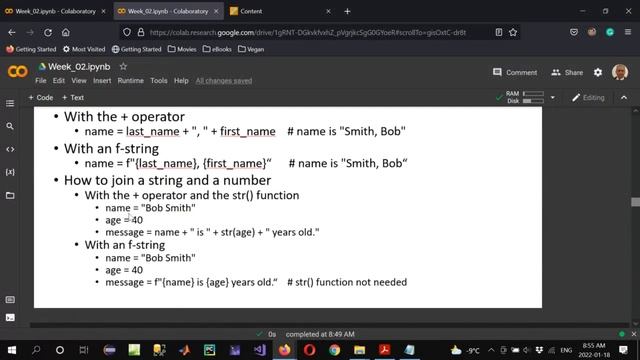Open the Grammarly extension icon
This screenshot has width=640, height=360.
[610, 32]
